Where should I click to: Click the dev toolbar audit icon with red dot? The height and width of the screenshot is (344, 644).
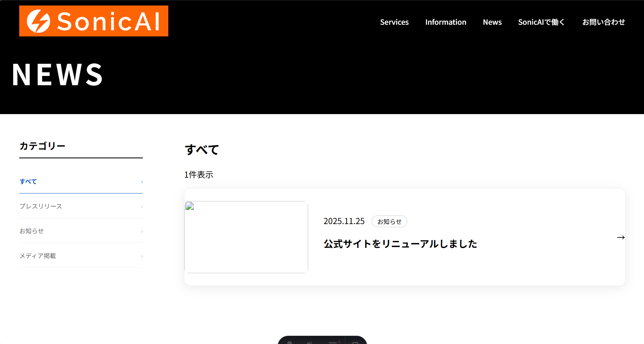click(x=334, y=342)
